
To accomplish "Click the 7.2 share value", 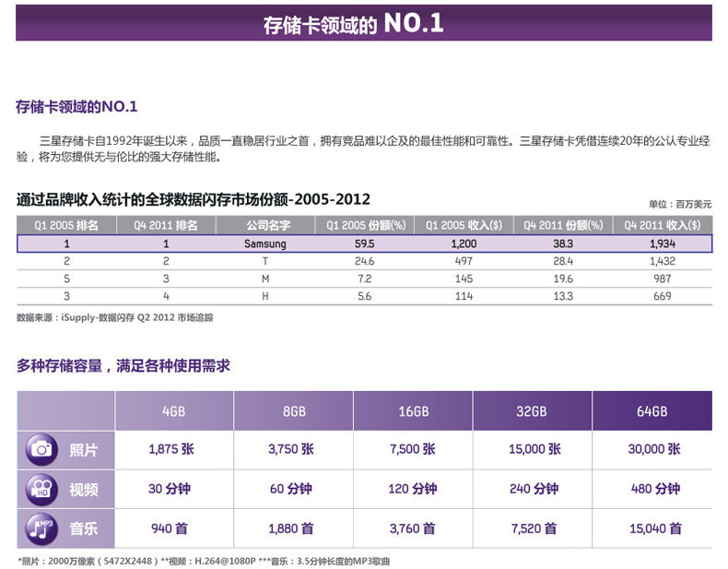I will pyautogui.click(x=365, y=279).
